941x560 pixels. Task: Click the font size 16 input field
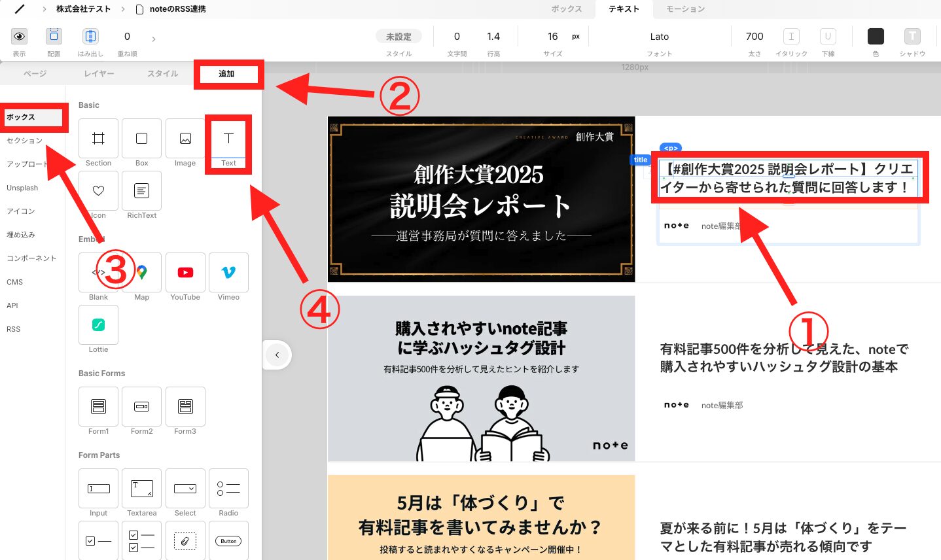(553, 36)
